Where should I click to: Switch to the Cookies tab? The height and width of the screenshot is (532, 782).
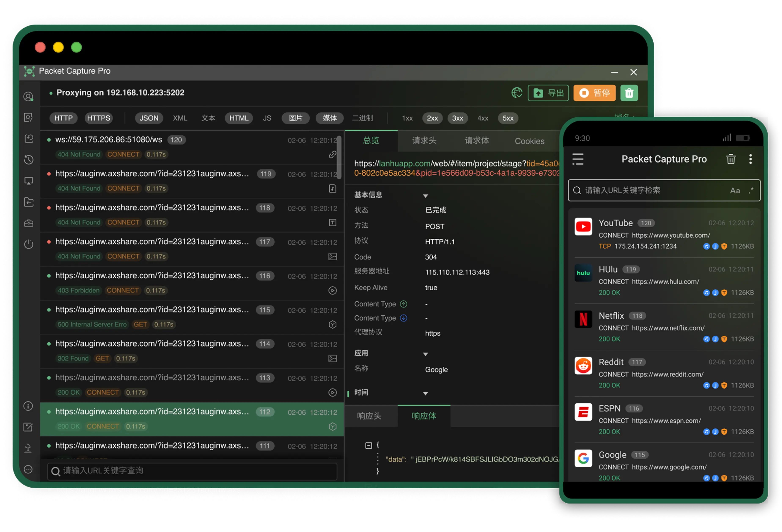(529, 141)
